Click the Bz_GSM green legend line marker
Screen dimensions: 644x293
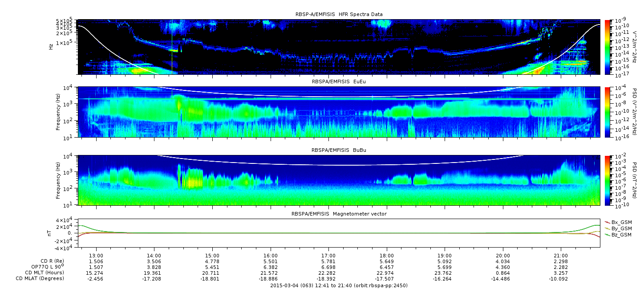pyautogui.click(x=607, y=234)
